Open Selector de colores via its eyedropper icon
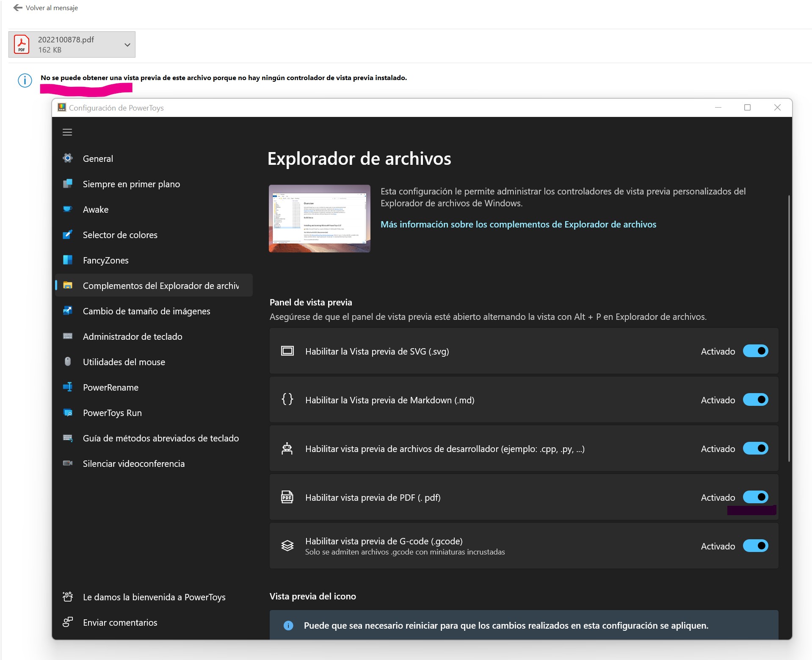This screenshot has width=812, height=660. [x=68, y=234]
